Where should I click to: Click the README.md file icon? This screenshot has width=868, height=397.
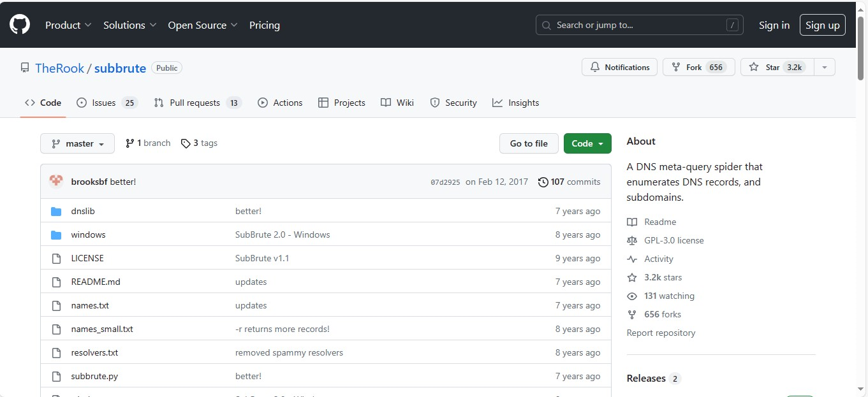[56, 282]
